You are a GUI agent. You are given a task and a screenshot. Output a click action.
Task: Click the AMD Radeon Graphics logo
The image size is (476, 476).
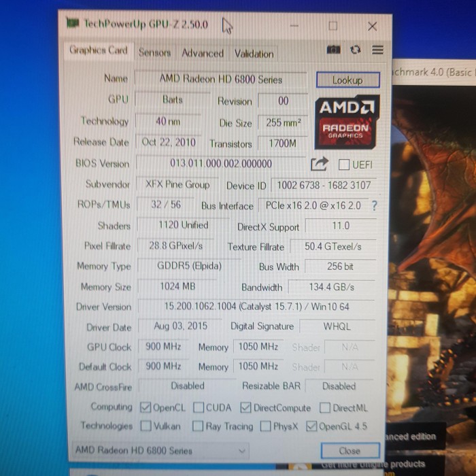(x=346, y=118)
